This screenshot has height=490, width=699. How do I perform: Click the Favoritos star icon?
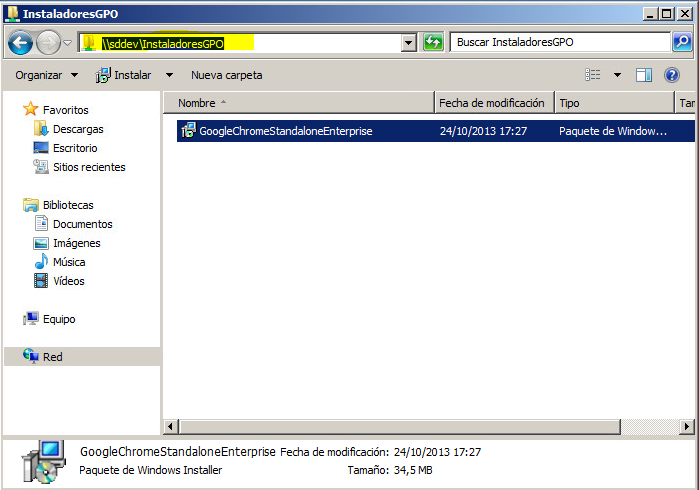tap(31, 108)
